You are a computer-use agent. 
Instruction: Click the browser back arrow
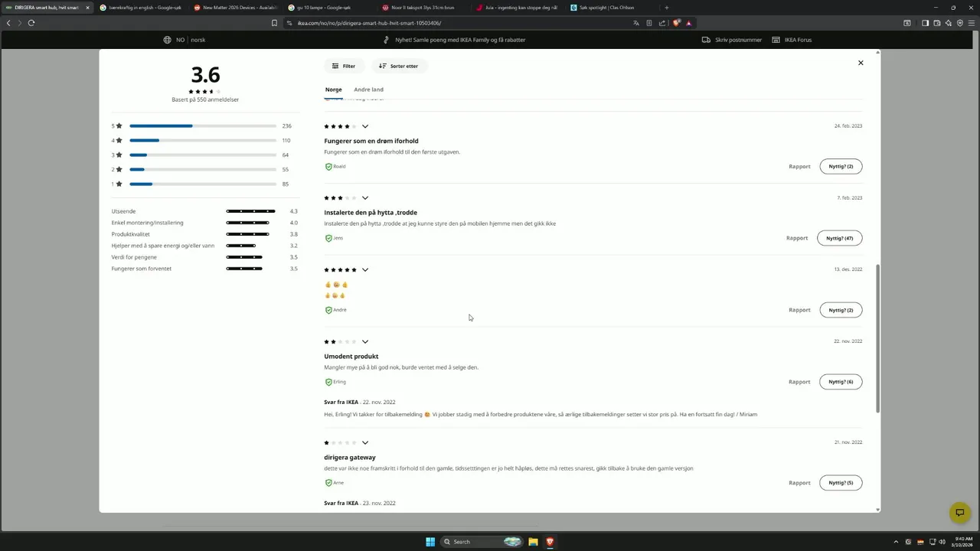[x=8, y=23]
